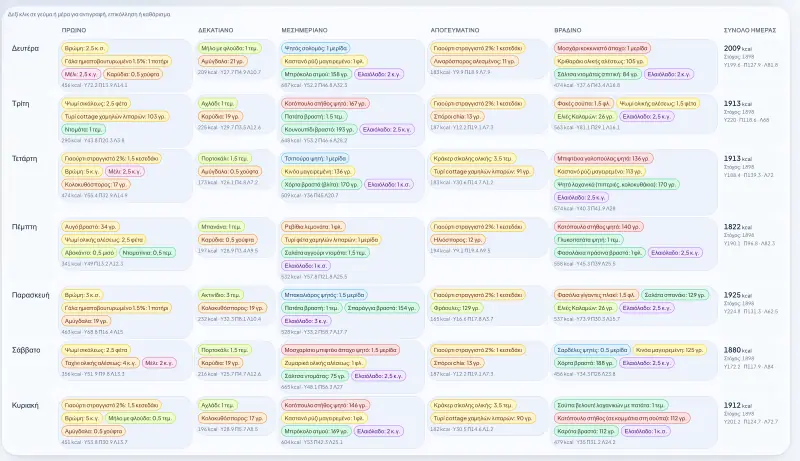Select the Κοτόπουλο στήθος ψητό 167 γρ. chip
The image size is (800, 461).
326,104
